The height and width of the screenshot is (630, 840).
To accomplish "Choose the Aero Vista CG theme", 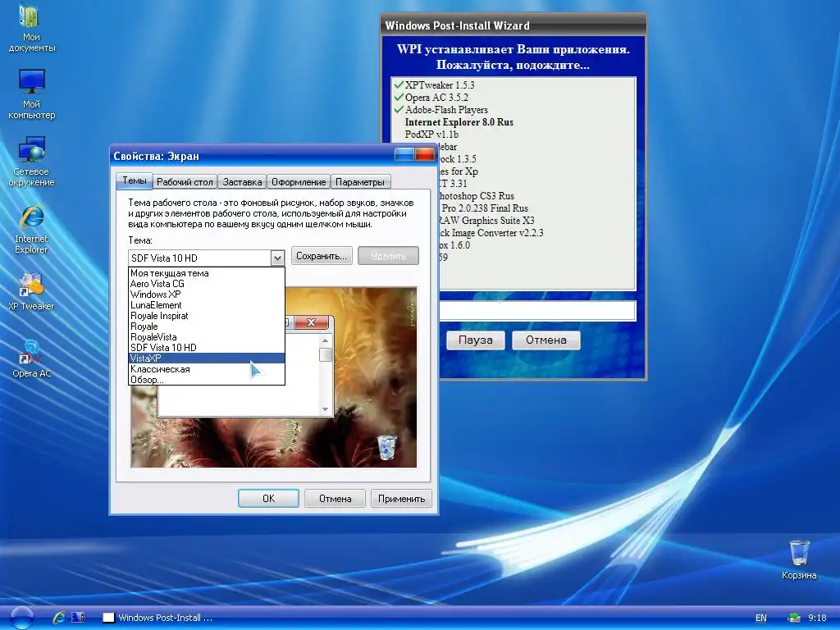I will pos(207,284).
